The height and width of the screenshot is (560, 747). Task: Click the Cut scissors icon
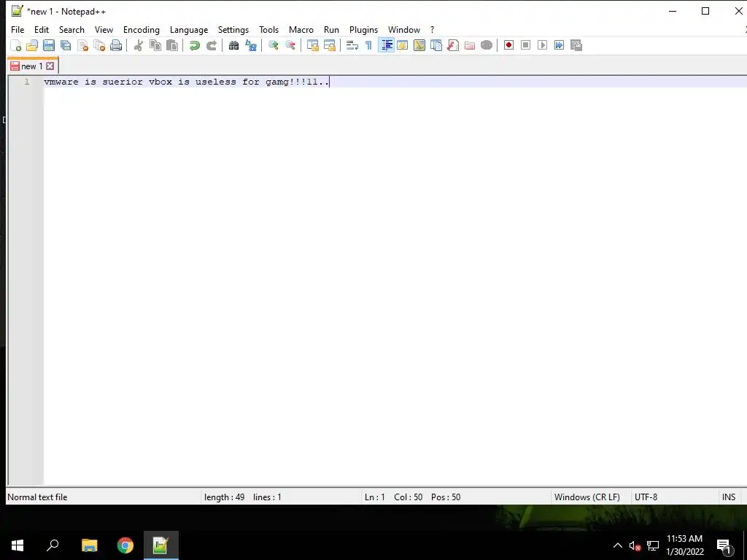(x=138, y=45)
